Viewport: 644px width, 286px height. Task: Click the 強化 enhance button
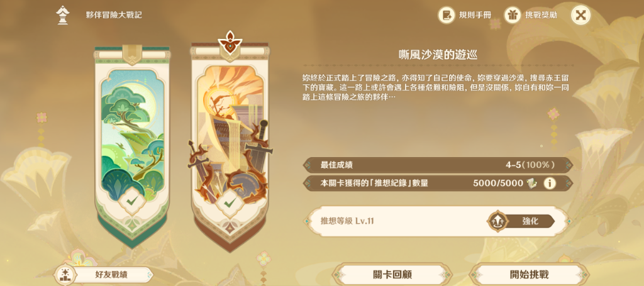coord(521,222)
